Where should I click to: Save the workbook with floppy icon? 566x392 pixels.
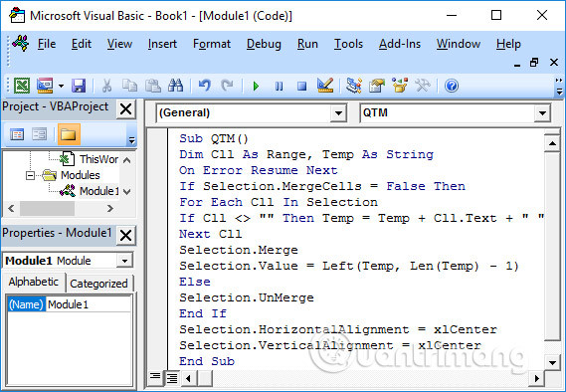79,86
